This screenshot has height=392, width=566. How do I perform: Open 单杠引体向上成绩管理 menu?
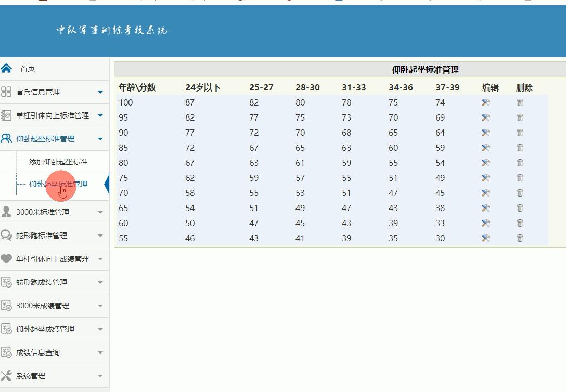click(x=52, y=259)
